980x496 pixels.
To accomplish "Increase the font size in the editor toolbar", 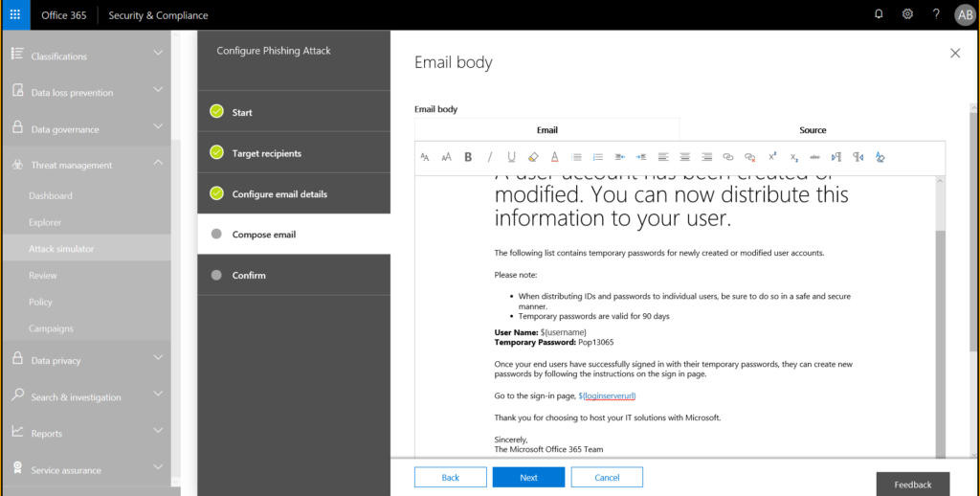I will [x=446, y=158].
